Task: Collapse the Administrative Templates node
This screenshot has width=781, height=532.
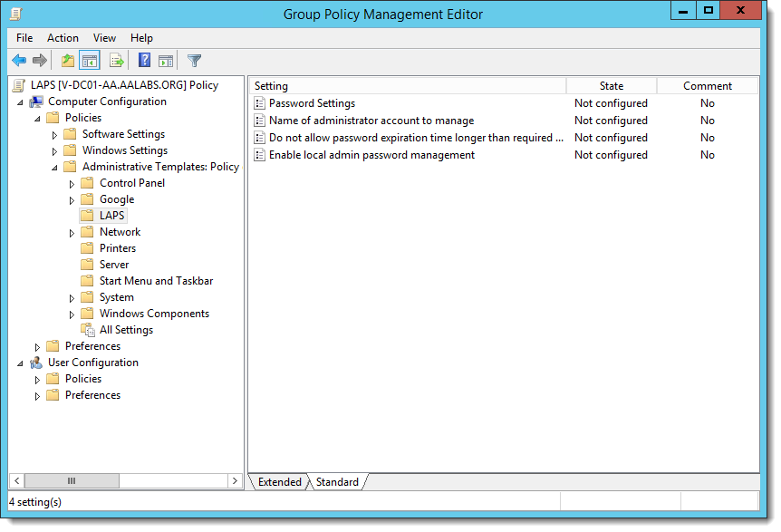Action: click(x=54, y=167)
